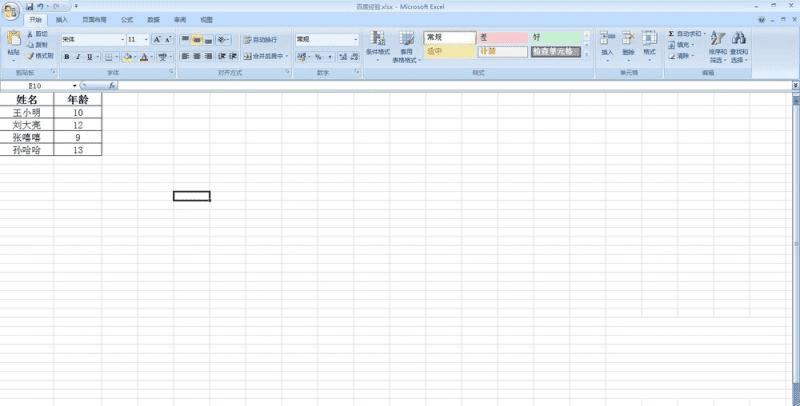Click the Decrease Indent icon

click(222, 56)
